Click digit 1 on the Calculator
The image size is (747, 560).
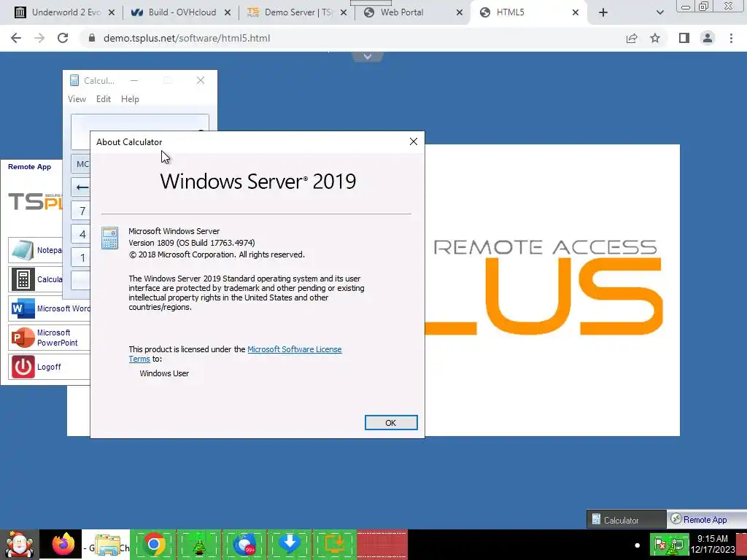(81, 257)
